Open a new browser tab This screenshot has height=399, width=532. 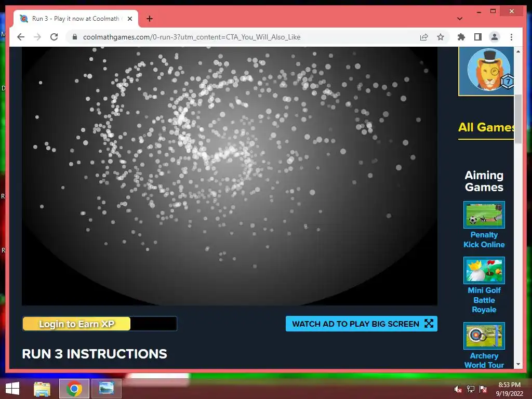coord(150,19)
